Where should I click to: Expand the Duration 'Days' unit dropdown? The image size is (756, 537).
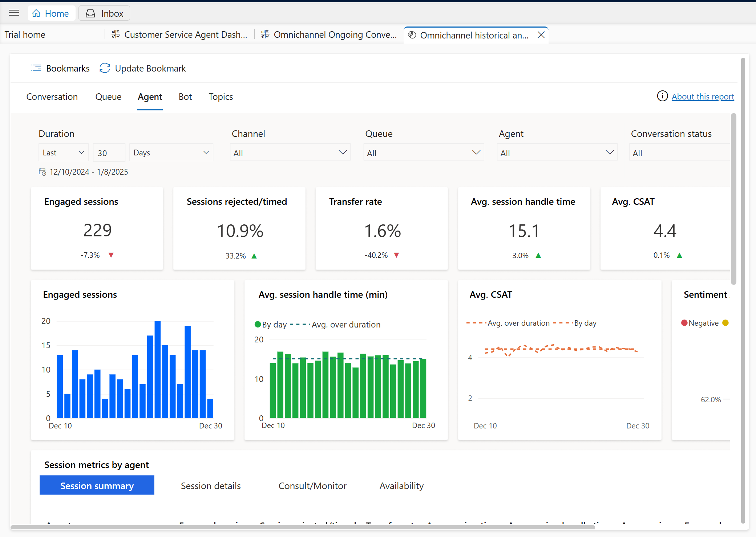coord(171,152)
